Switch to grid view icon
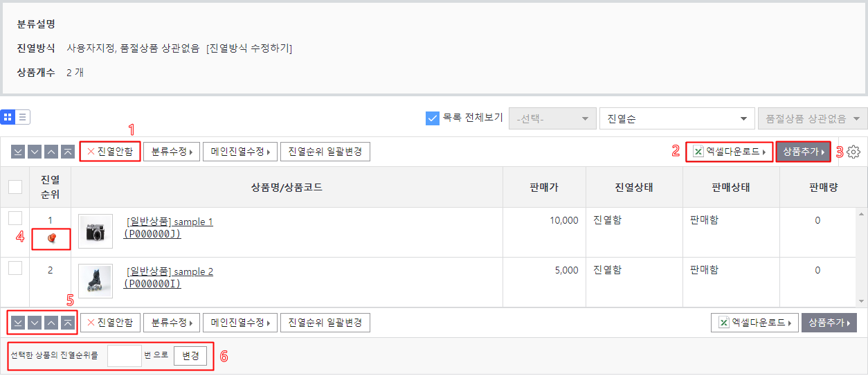This screenshot has height=376, width=868. point(8,117)
